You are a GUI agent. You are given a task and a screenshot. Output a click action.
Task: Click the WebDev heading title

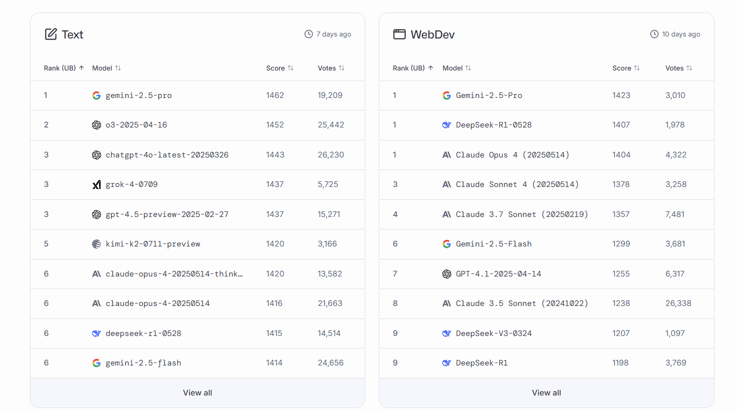pos(432,34)
